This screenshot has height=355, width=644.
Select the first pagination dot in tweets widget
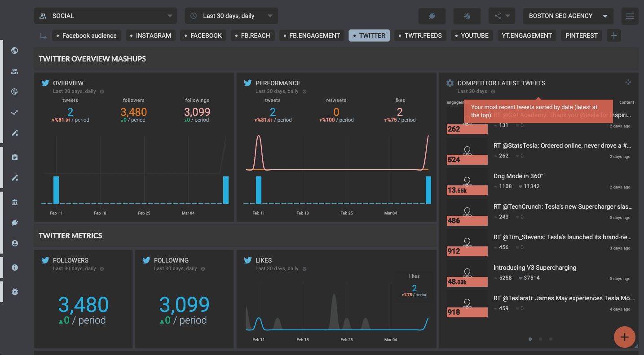[x=530, y=339]
